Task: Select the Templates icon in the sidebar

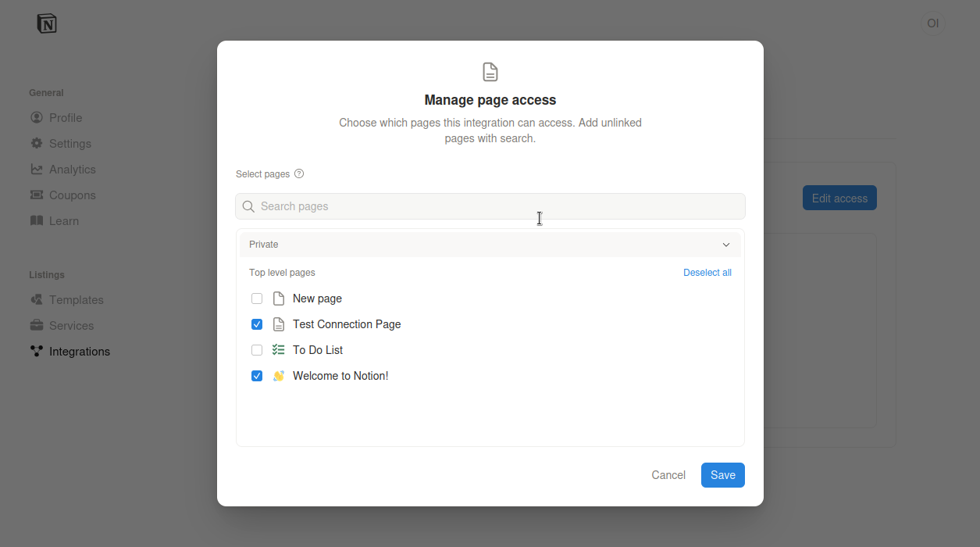Action: [36, 299]
